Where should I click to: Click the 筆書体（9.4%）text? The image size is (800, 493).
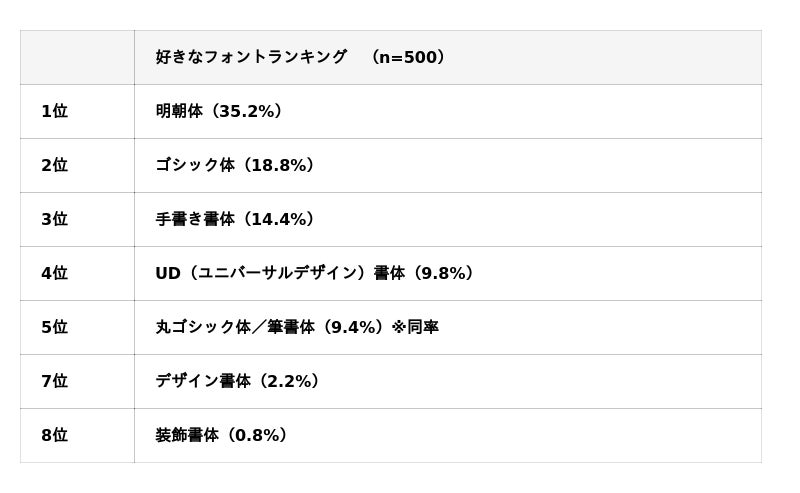325,327
